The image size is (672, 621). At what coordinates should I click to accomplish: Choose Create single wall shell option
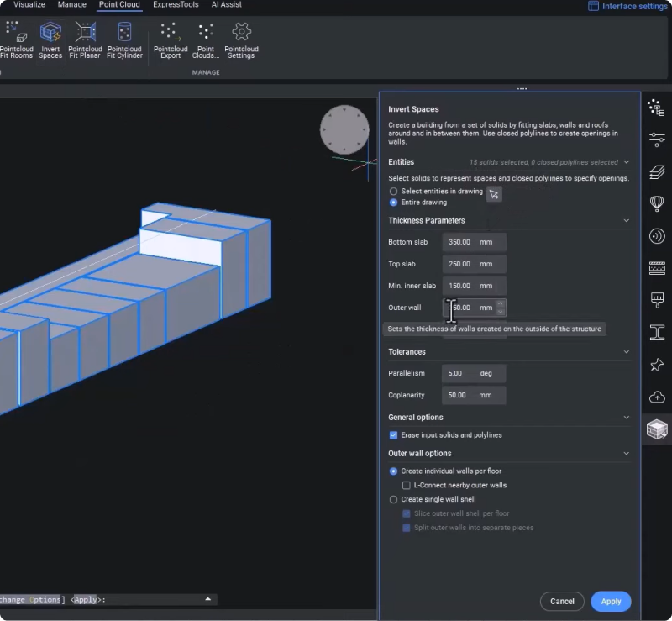point(393,500)
